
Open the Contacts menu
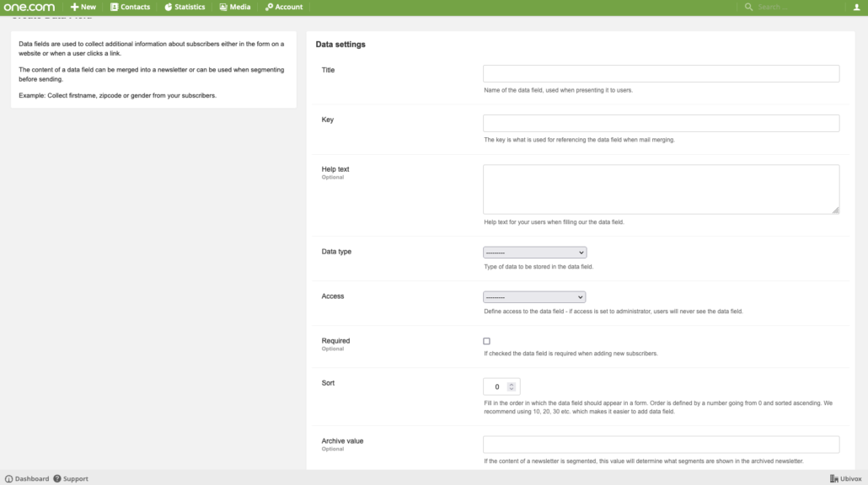tap(130, 8)
